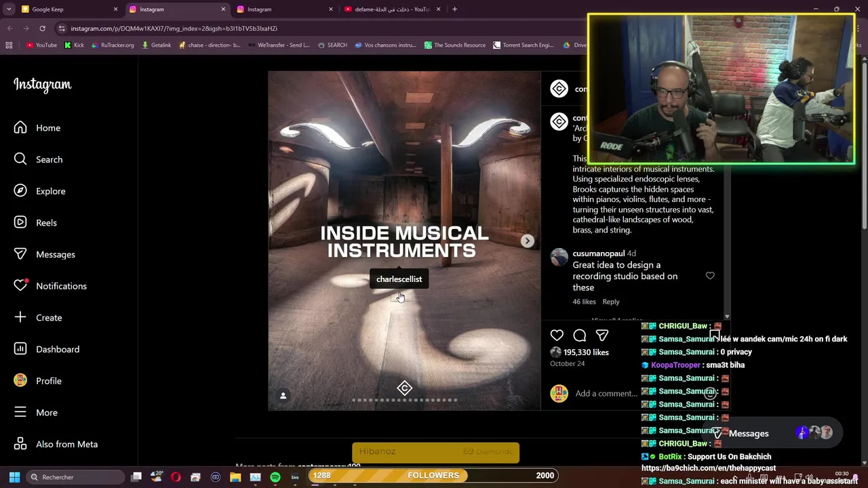Image resolution: width=868 pixels, height=488 pixels.
Task: Click the charlescellist tag label
Action: [399, 279]
